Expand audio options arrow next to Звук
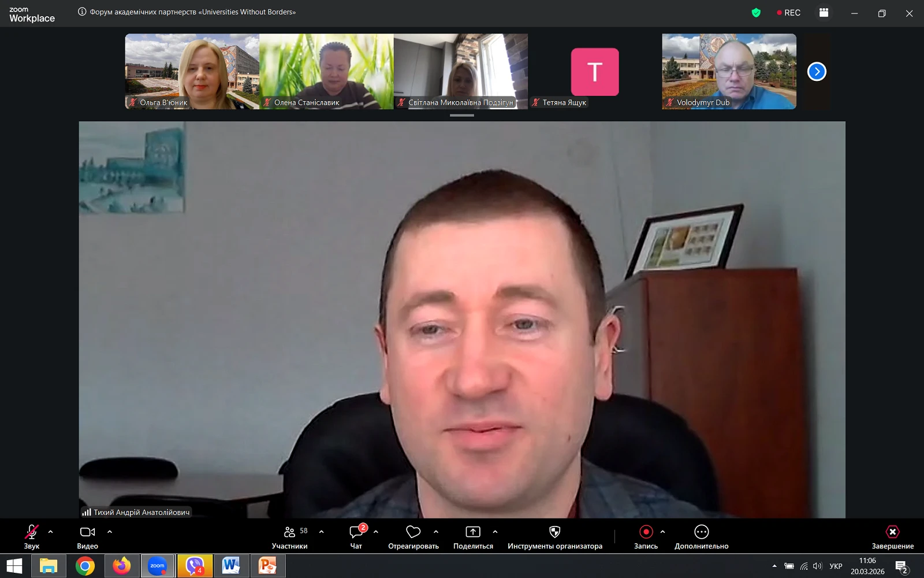This screenshot has height=578, width=924. coord(50,532)
